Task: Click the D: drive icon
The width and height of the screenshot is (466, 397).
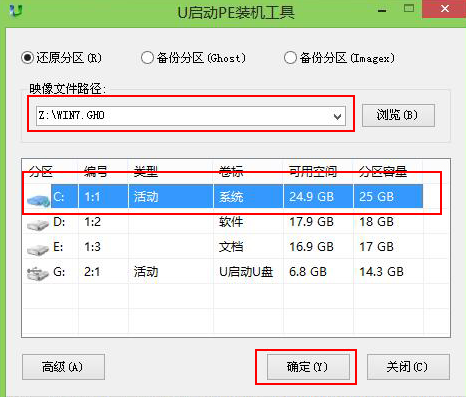Action: [x=38, y=225]
